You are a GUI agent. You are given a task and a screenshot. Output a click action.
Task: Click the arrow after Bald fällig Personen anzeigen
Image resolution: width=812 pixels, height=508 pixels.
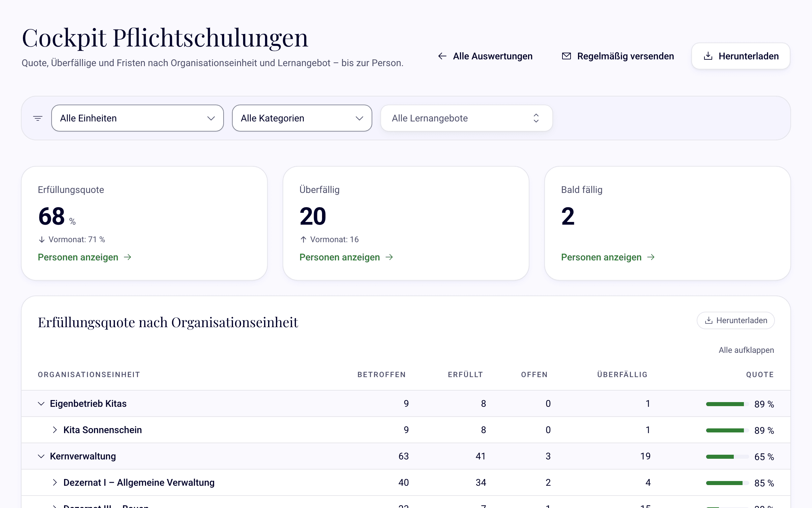pos(651,257)
